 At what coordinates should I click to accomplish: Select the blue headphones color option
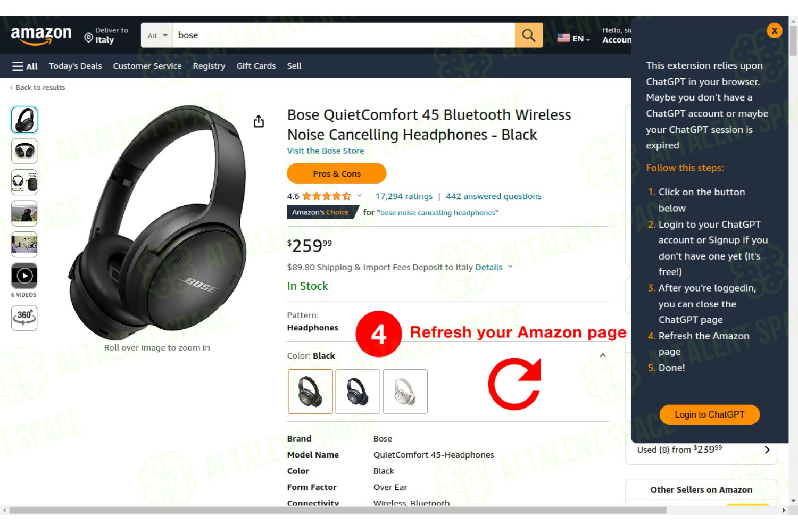coord(358,392)
